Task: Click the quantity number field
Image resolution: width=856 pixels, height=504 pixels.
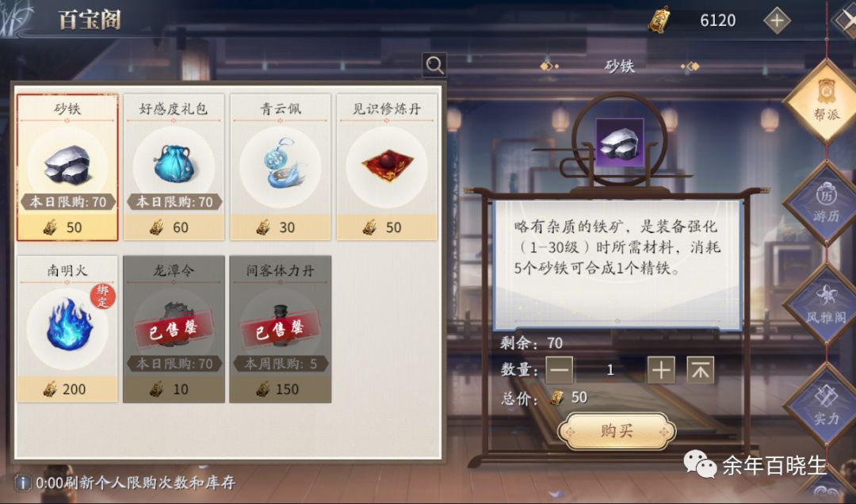Action: tap(610, 369)
